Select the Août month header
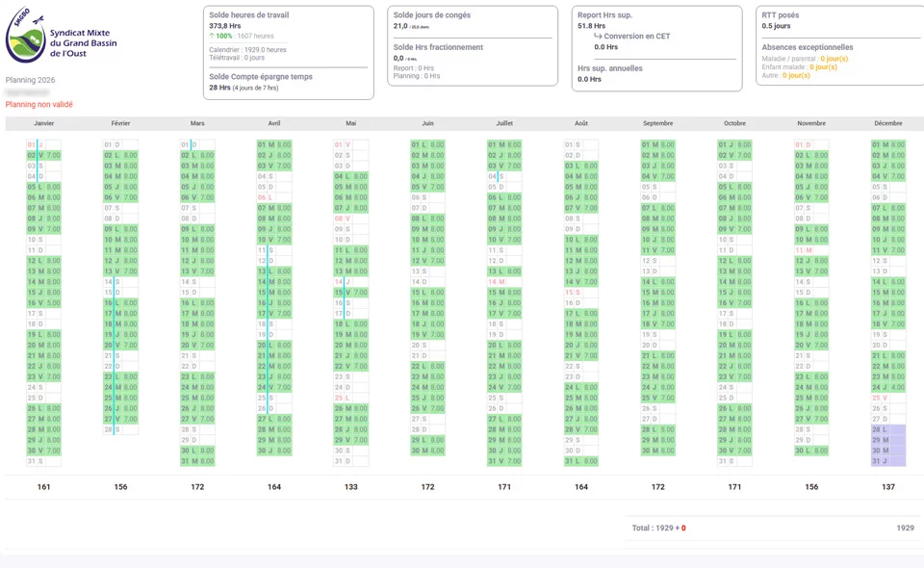 pyautogui.click(x=580, y=123)
